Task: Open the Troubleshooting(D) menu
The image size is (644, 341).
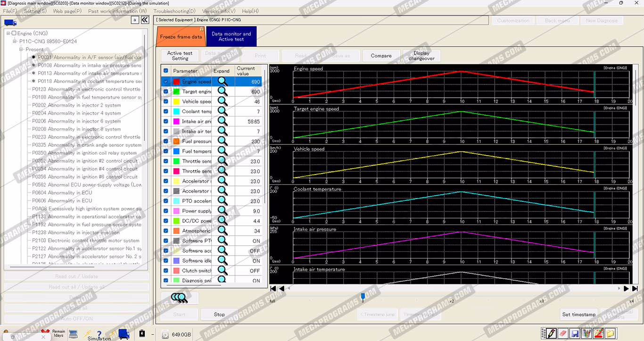Action: [174, 11]
